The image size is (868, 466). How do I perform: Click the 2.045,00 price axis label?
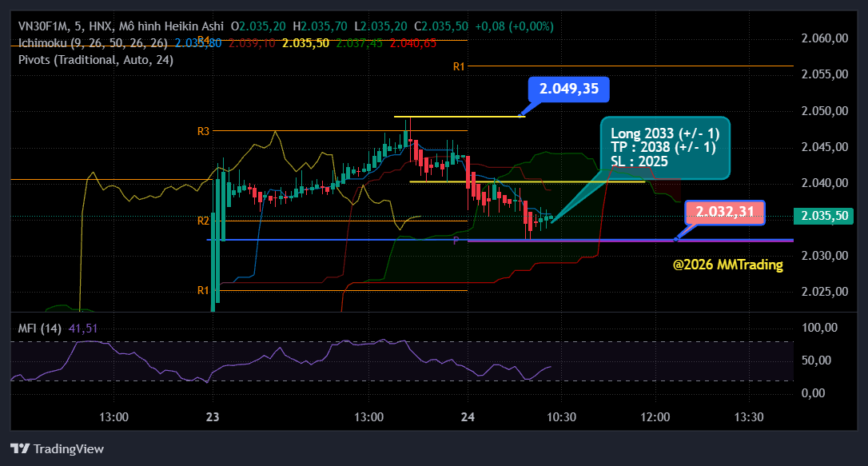(x=824, y=146)
